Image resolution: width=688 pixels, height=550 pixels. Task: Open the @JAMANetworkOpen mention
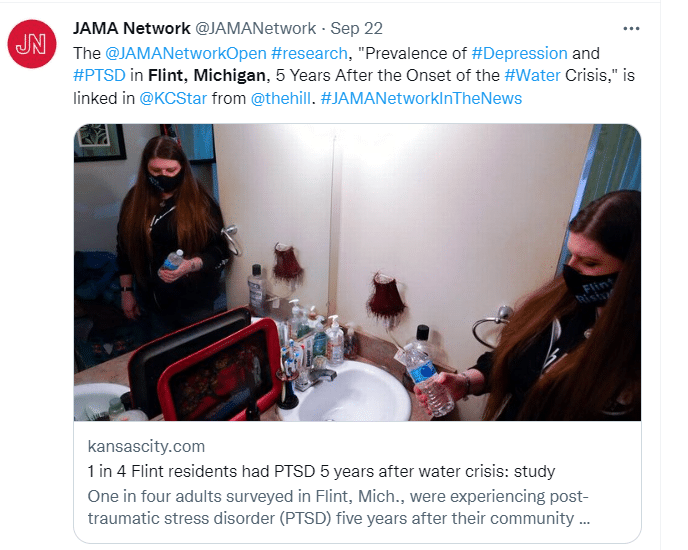point(186,54)
